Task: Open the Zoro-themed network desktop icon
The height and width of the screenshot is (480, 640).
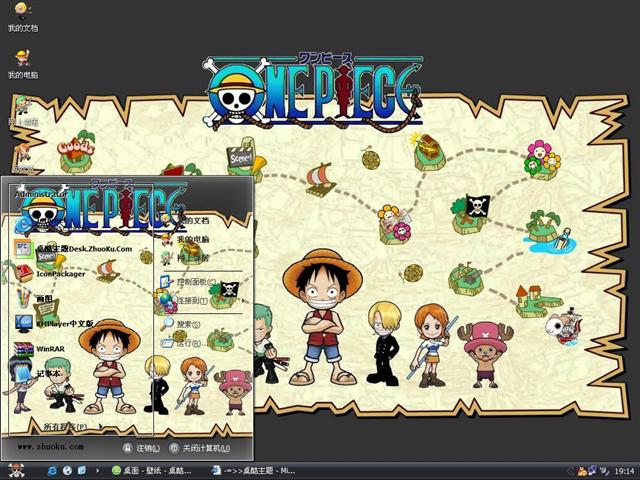Action: click(24, 111)
